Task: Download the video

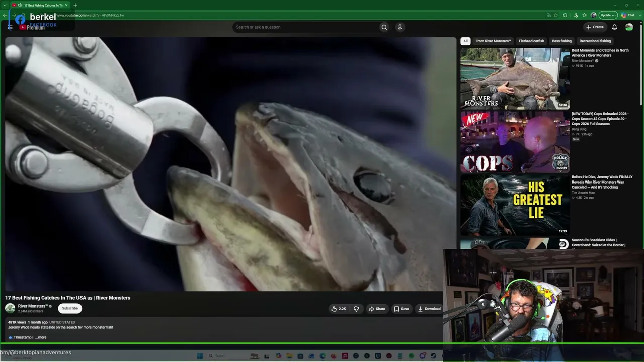Action: tap(429, 309)
